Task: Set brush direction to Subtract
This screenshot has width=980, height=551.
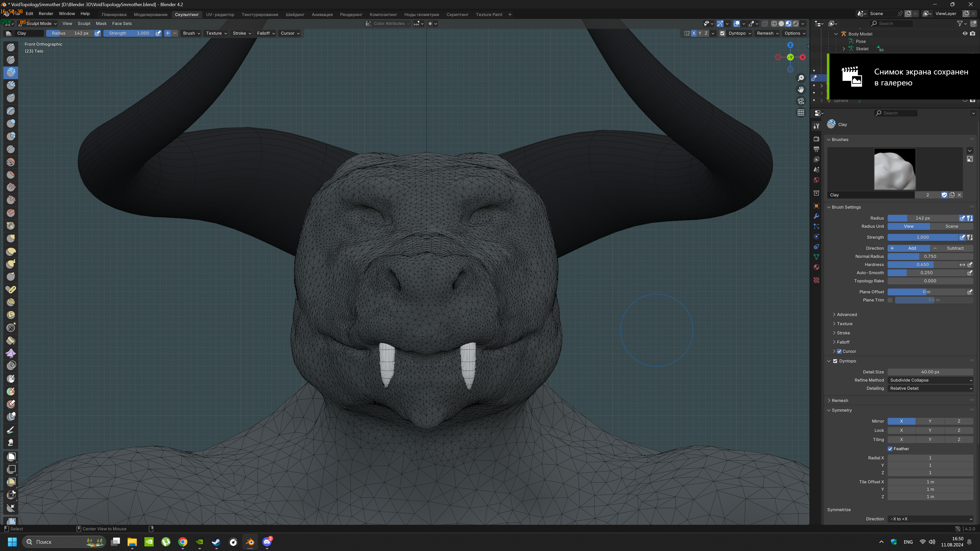Action: tap(951, 248)
